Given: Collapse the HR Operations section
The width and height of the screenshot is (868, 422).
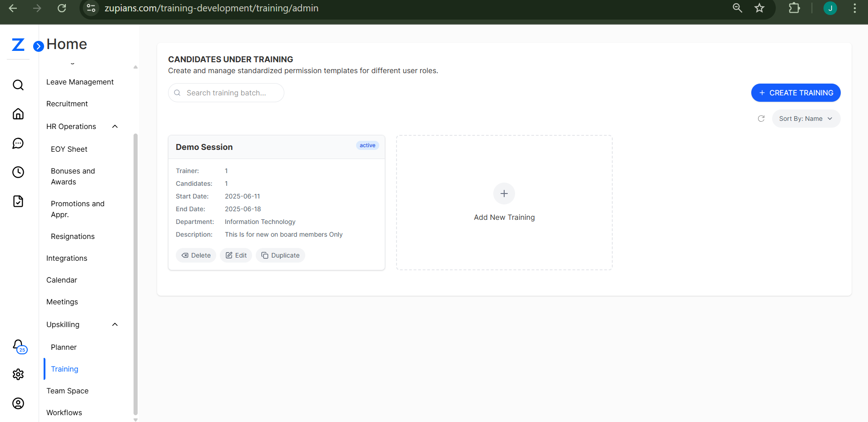Looking at the screenshot, I should tap(115, 126).
